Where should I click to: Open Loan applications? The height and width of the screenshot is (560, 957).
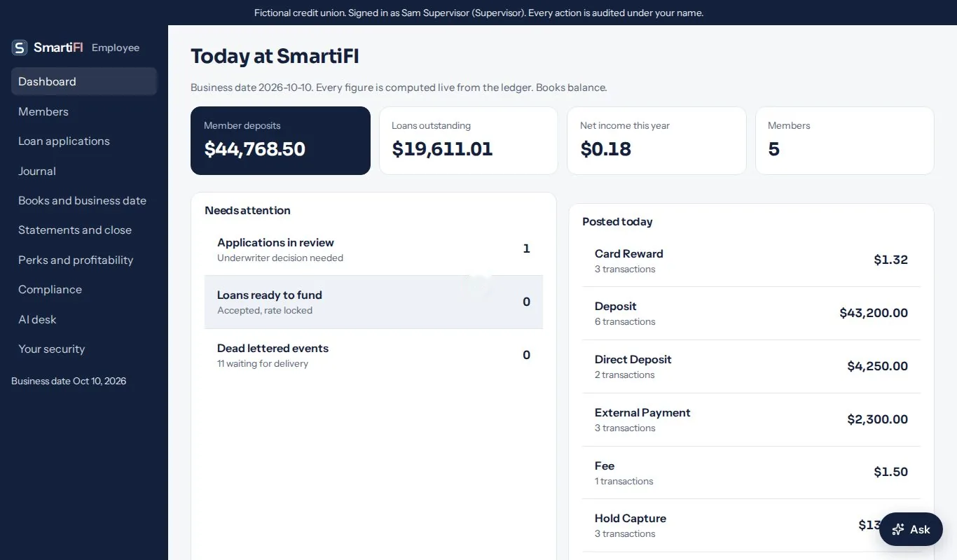(84, 141)
